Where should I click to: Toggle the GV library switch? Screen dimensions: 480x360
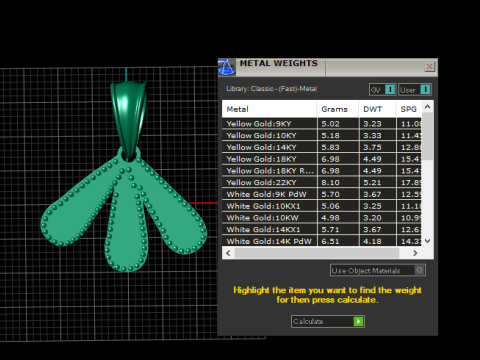(383, 89)
